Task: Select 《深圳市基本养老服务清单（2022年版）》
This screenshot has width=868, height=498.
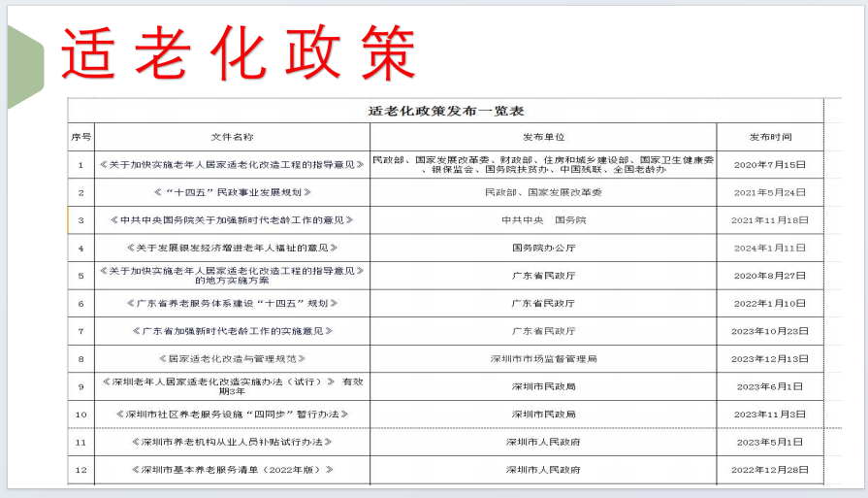Action: pos(232,469)
